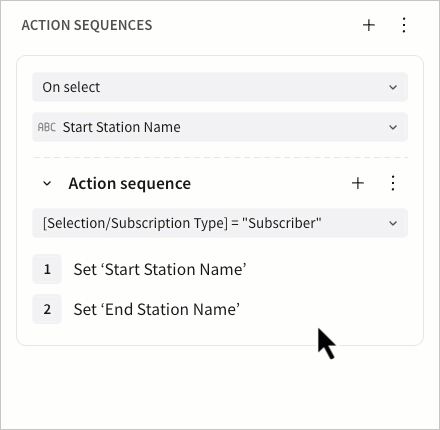Open Action Sequences panel more options menu
Image resolution: width=440 pixels, height=430 pixels.
pyautogui.click(x=404, y=25)
